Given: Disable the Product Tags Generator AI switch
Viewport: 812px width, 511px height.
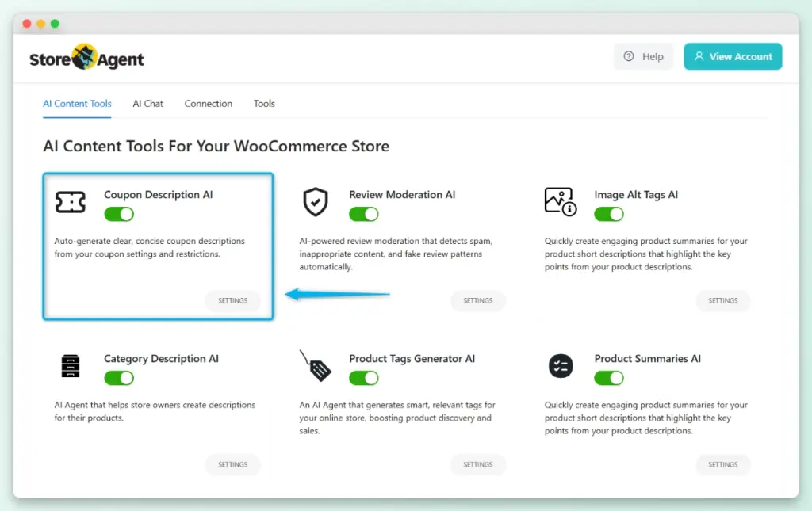Looking at the screenshot, I should pos(363,378).
